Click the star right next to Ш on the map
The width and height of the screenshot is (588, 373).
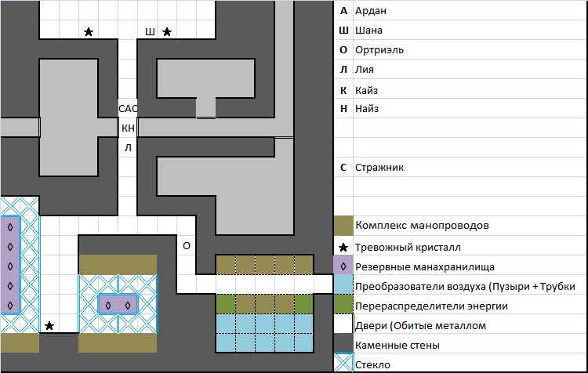pos(167,32)
